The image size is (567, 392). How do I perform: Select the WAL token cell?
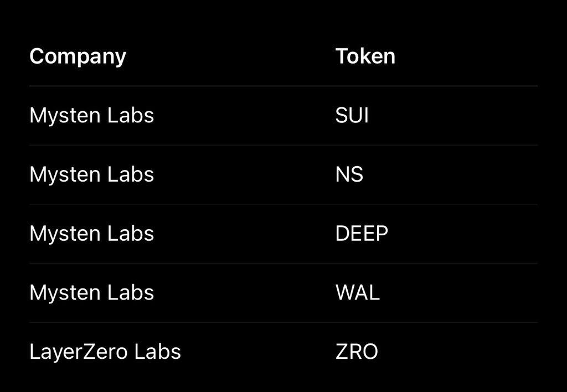click(357, 293)
